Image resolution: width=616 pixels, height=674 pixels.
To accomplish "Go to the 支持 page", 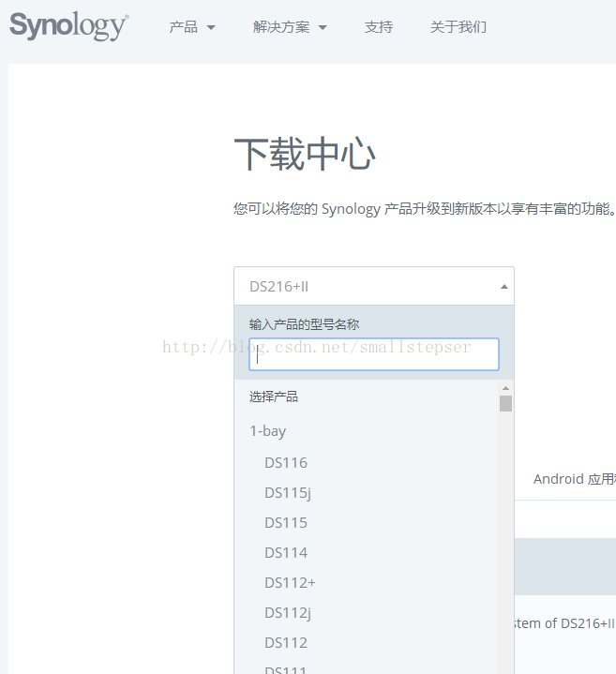I will 378,27.
